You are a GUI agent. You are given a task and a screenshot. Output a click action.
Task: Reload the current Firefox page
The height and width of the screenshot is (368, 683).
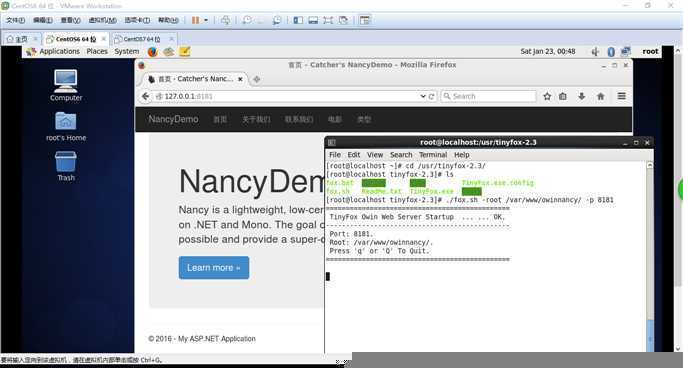click(431, 96)
